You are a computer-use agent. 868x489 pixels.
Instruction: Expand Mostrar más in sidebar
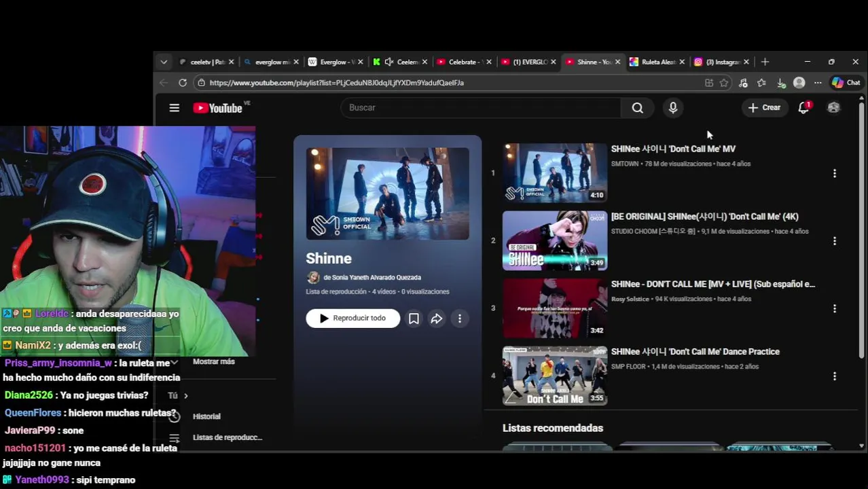pos(213,361)
